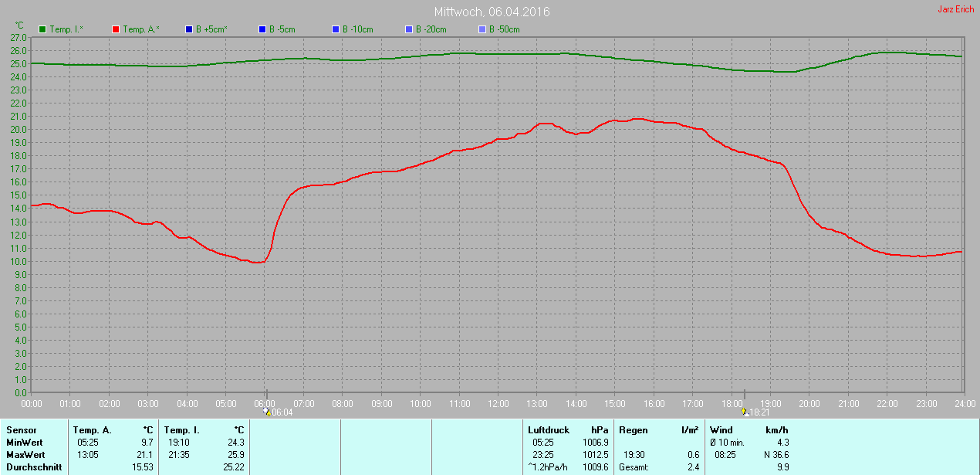This screenshot has height=475, width=980.
Task: Click the B -10cm legend color square
Action: coord(336,29)
